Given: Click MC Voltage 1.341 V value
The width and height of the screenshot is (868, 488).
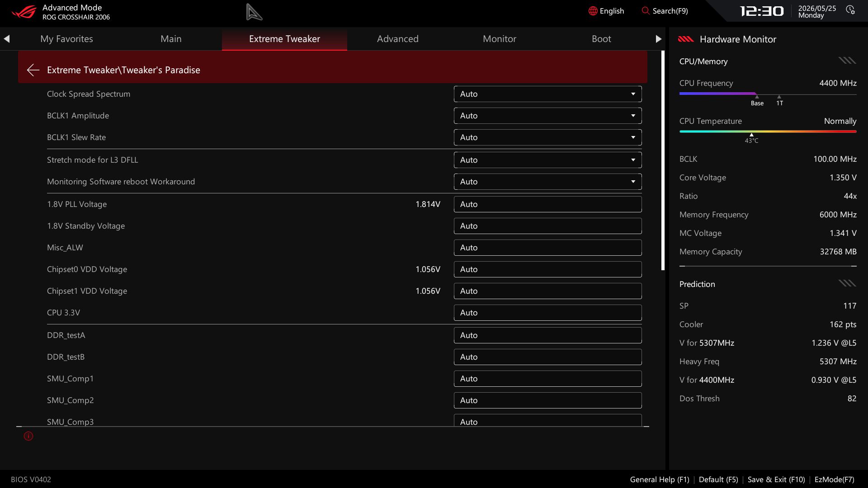Looking at the screenshot, I should 843,233.
